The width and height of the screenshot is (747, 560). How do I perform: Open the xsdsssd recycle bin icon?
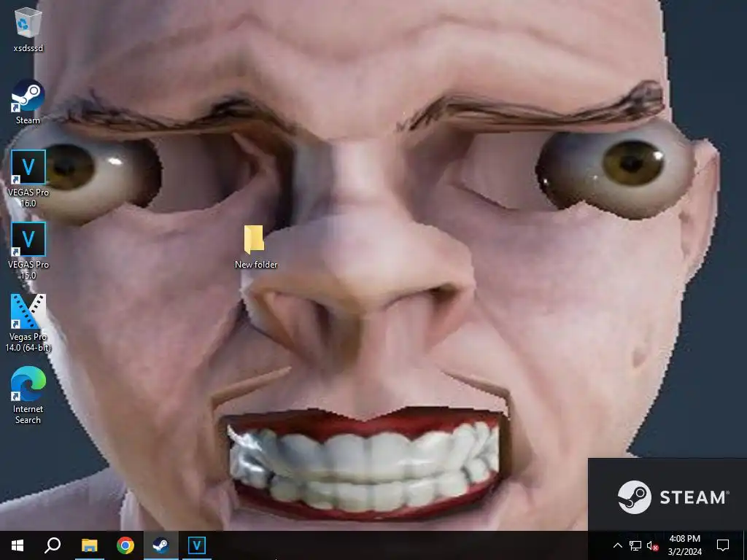28,29
